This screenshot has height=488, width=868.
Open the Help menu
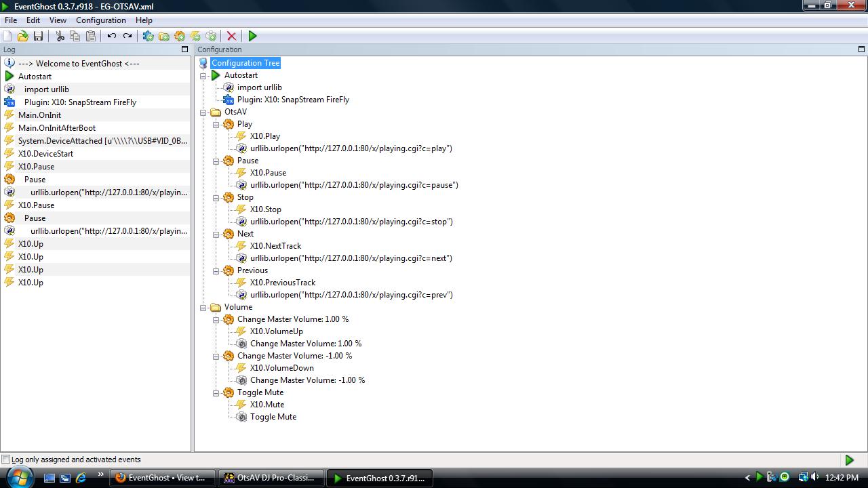click(x=144, y=20)
